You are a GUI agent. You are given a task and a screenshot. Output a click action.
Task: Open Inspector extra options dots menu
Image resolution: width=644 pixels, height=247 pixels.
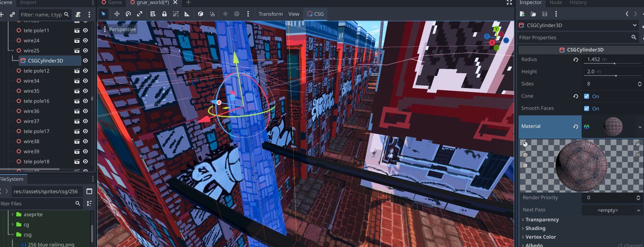(x=556, y=14)
